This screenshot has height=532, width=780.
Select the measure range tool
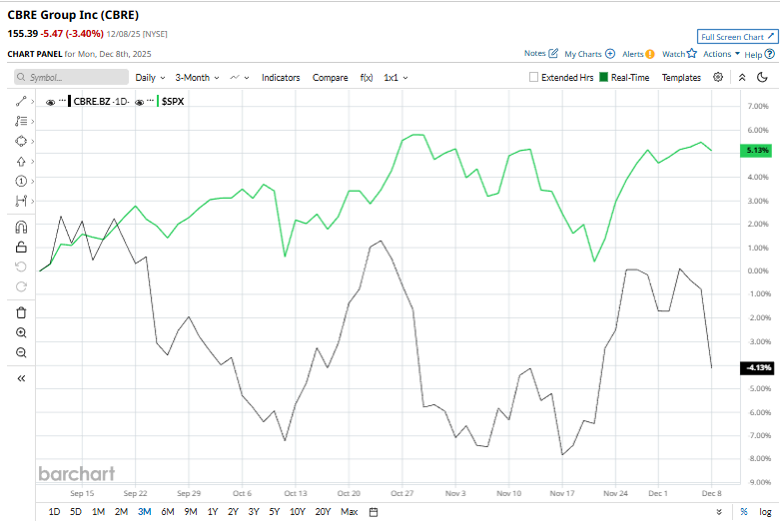click(x=21, y=201)
